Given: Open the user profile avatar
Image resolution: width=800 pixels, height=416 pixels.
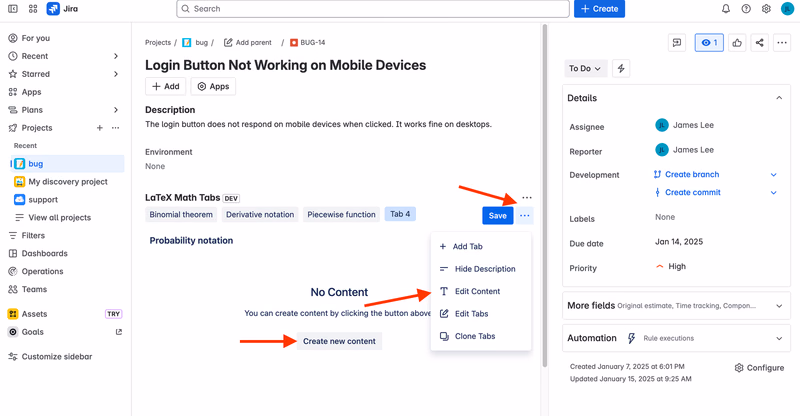Looking at the screenshot, I should coord(787,9).
